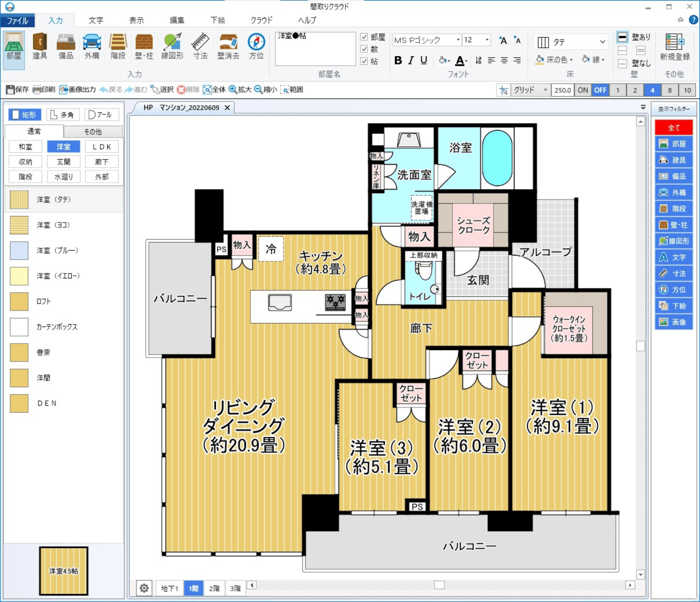Open floor settings gear icon
700x602 pixels.
(144, 589)
